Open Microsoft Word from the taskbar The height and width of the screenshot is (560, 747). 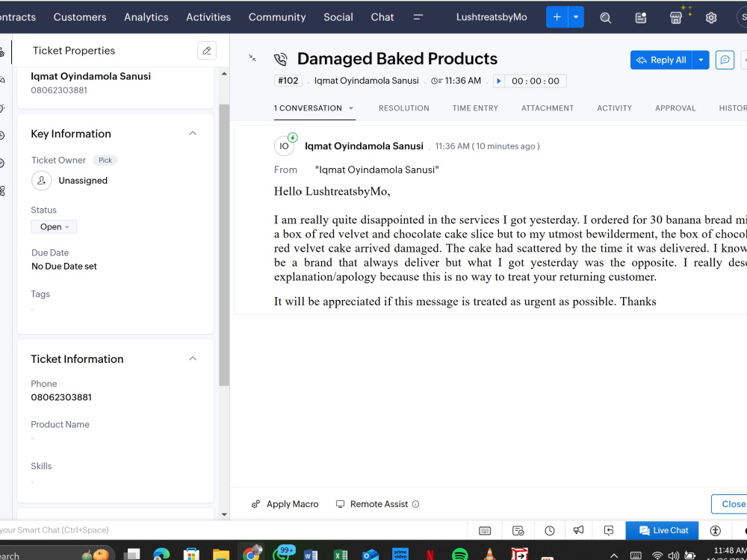click(x=310, y=556)
